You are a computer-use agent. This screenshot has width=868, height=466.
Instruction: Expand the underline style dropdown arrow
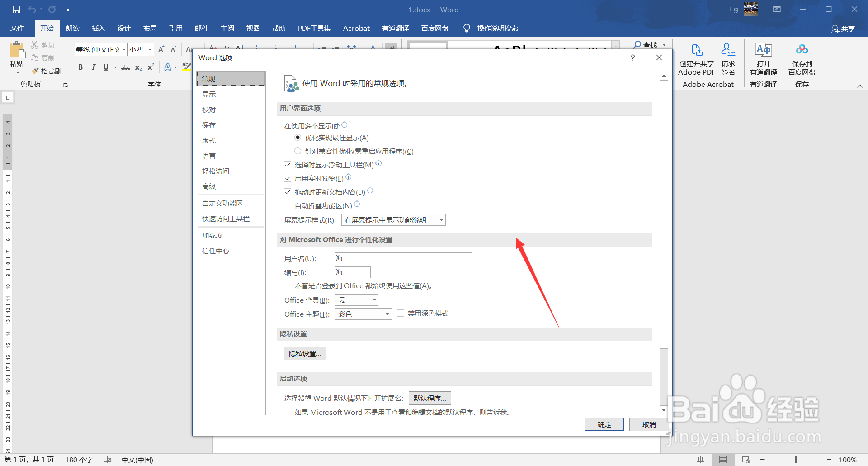(x=116, y=67)
